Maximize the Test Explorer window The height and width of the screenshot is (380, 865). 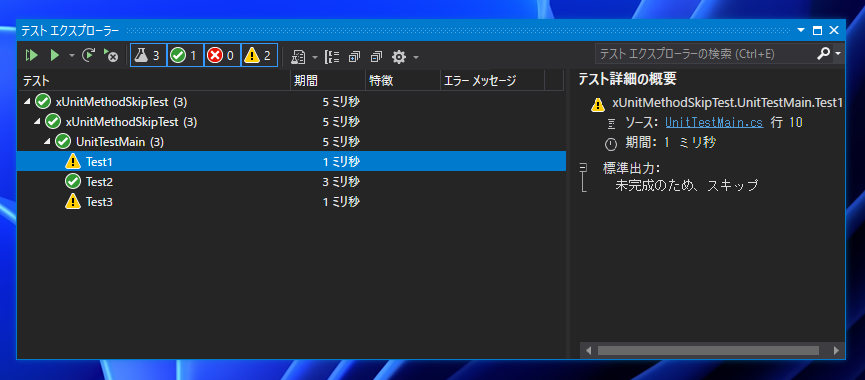click(817, 30)
